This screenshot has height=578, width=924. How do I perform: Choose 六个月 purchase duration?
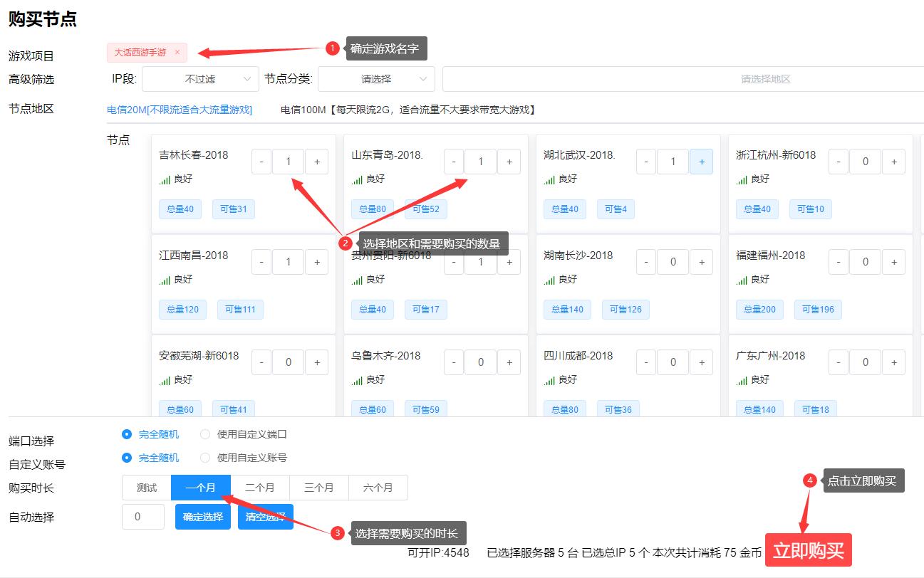click(378, 488)
